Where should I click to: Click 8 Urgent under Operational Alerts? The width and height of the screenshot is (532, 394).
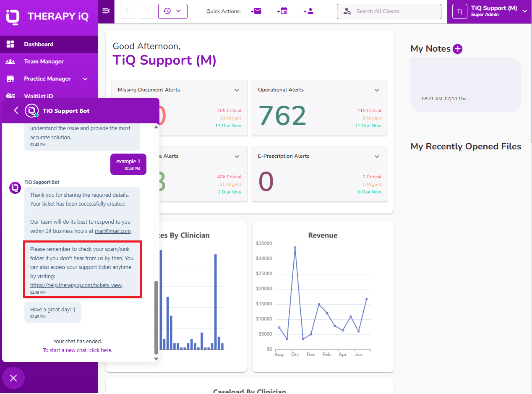click(x=372, y=118)
